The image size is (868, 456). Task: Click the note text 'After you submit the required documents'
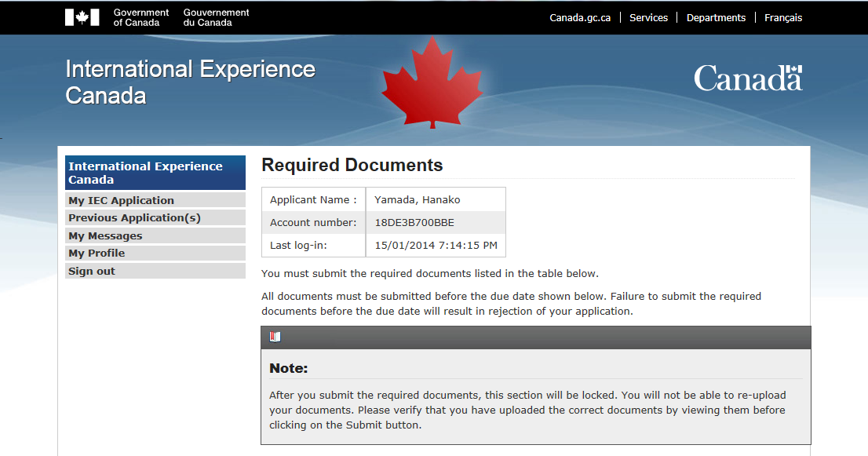(527, 410)
